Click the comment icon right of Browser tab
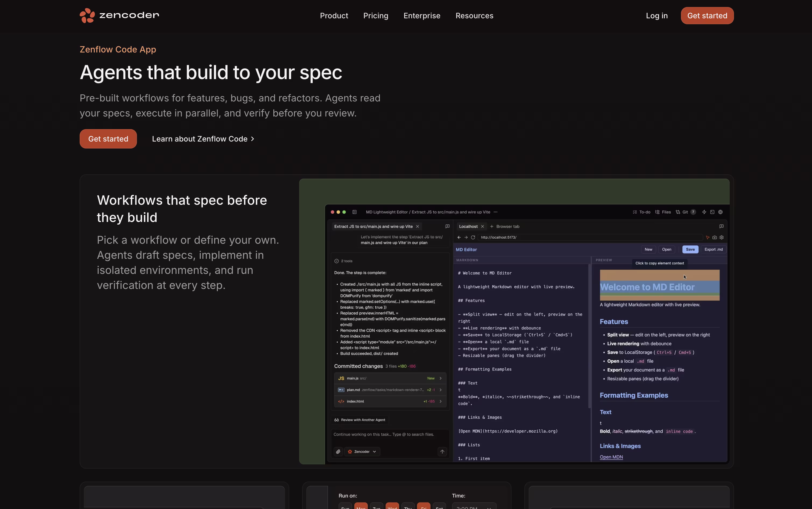 [x=721, y=226]
